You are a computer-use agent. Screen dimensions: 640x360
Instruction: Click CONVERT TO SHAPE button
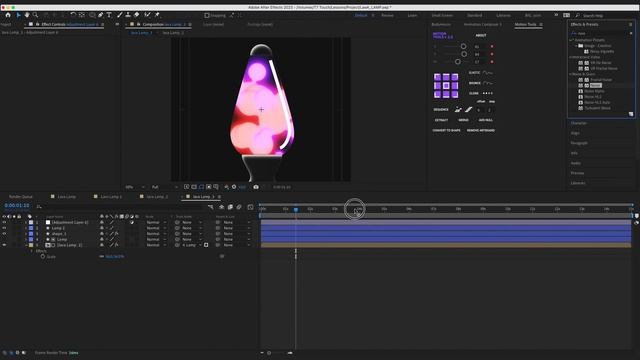[x=447, y=131]
